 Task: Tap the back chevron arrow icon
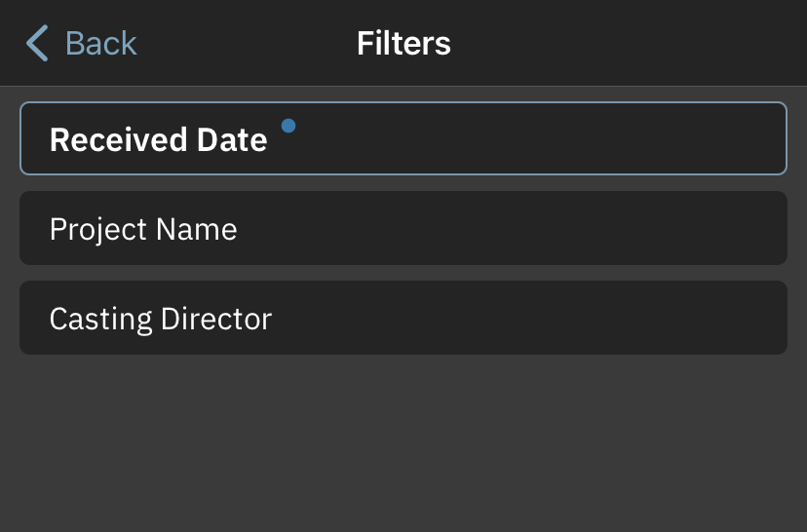point(37,44)
